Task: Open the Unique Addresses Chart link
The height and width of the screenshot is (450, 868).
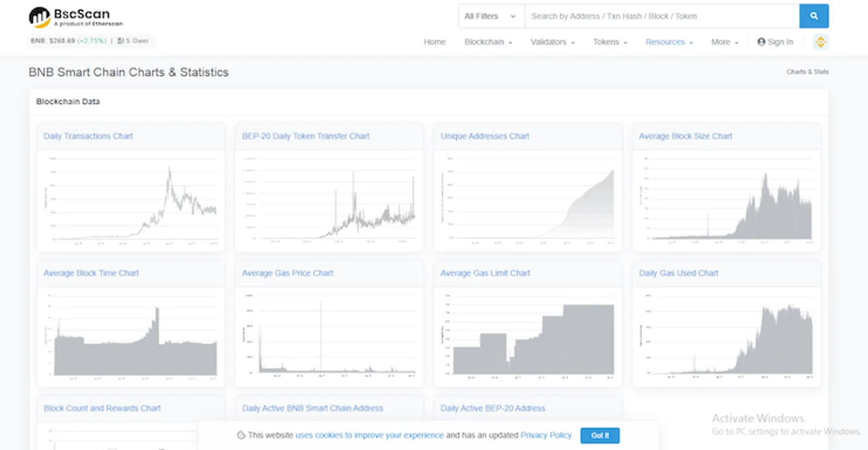Action: [485, 136]
